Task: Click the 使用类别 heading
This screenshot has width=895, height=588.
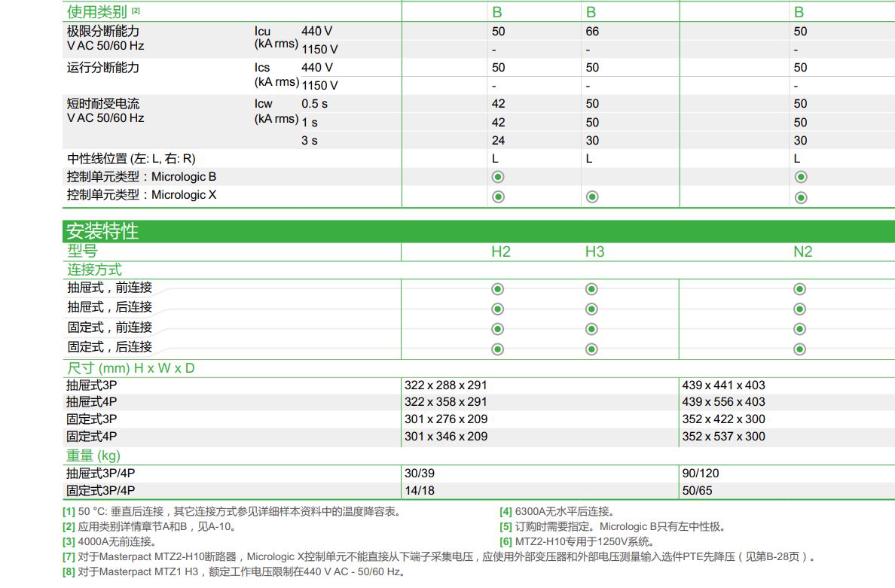Action: click(96, 11)
